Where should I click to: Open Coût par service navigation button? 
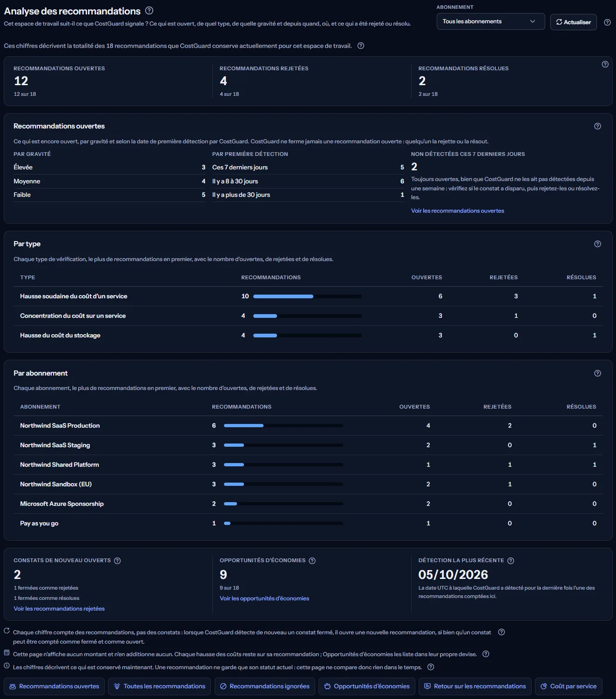point(569,686)
